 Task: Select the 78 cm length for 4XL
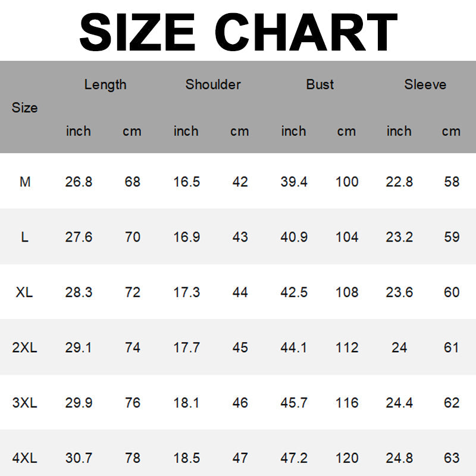[132, 458]
